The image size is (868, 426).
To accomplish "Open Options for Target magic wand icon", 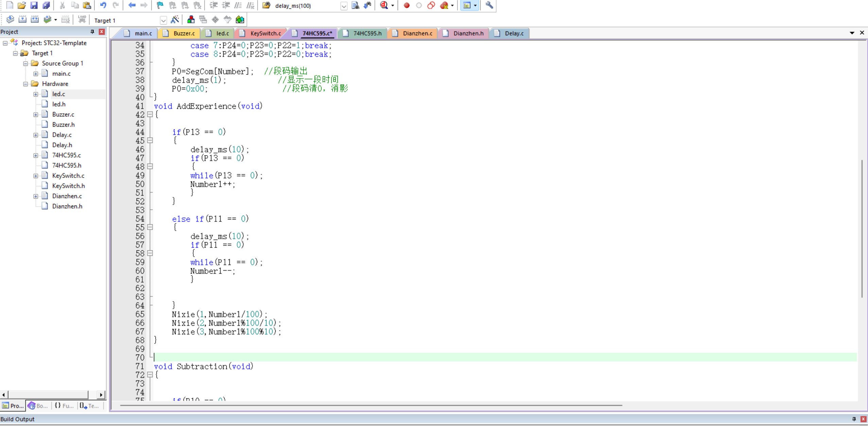I will coord(175,20).
